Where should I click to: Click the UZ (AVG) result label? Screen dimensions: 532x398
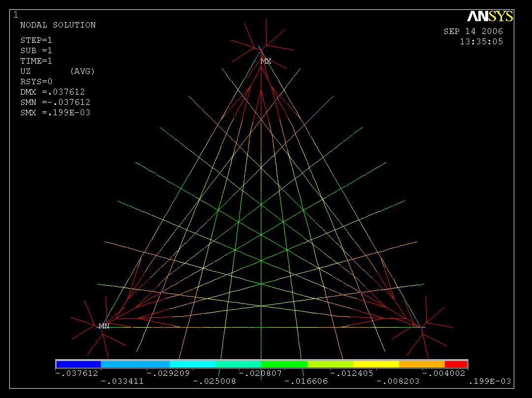point(58,71)
